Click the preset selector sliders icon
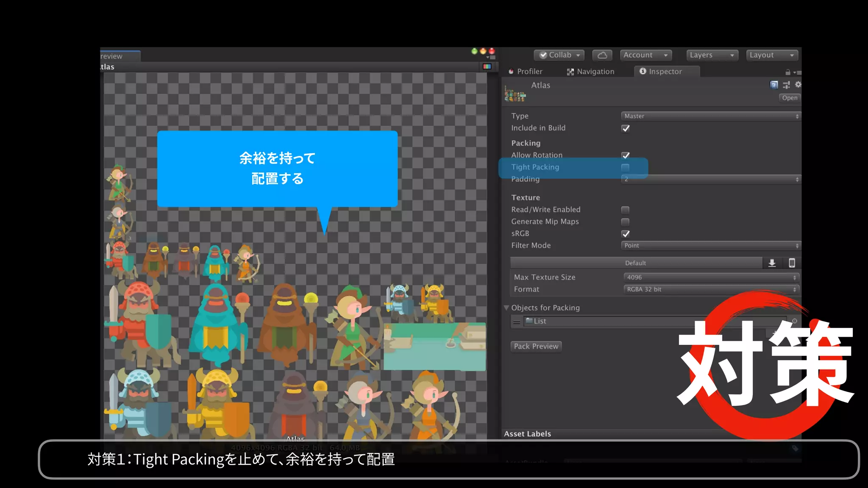Image resolution: width=868 pixels, height=488 pixels. click(786, 85)
